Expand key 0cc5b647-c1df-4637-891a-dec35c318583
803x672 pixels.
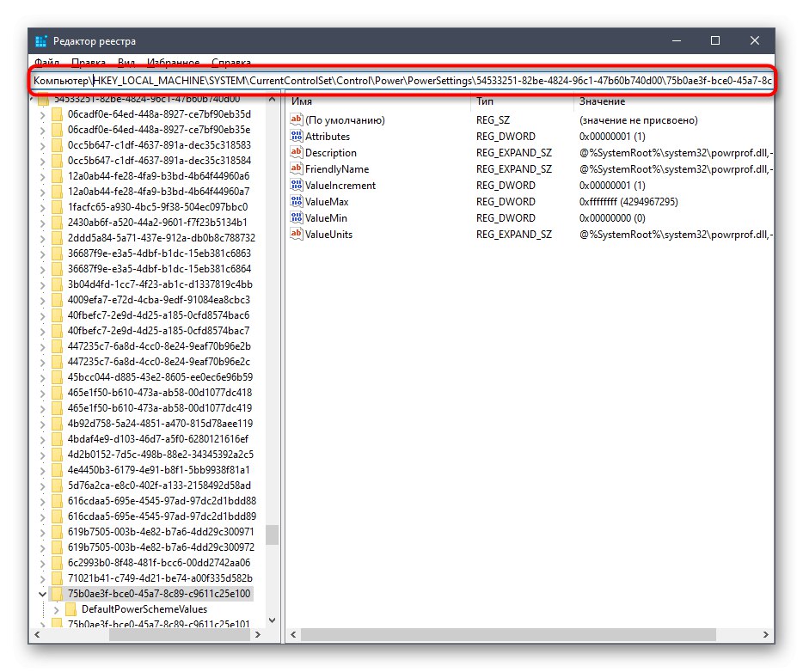[42, 145]
